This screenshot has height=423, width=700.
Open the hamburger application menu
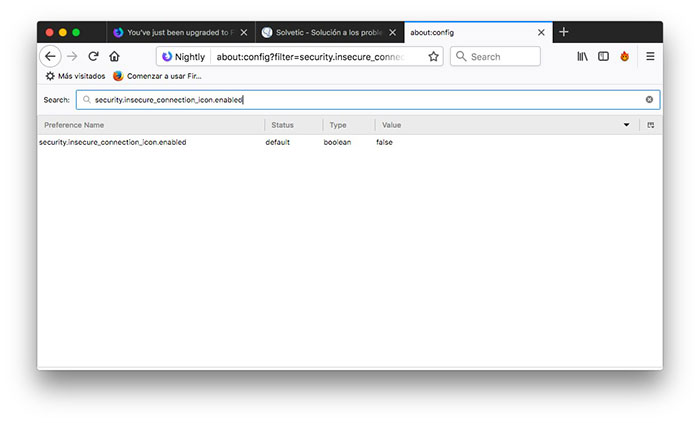point(650,56)
